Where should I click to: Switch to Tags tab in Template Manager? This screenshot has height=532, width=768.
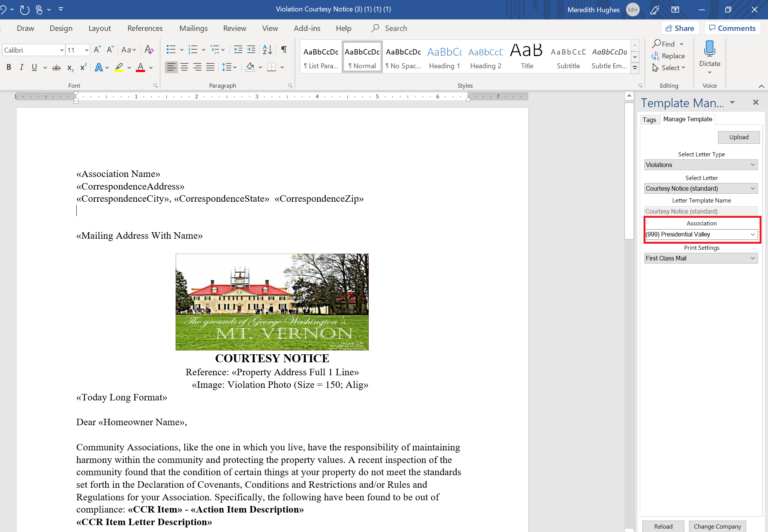[x=649, y=120]
